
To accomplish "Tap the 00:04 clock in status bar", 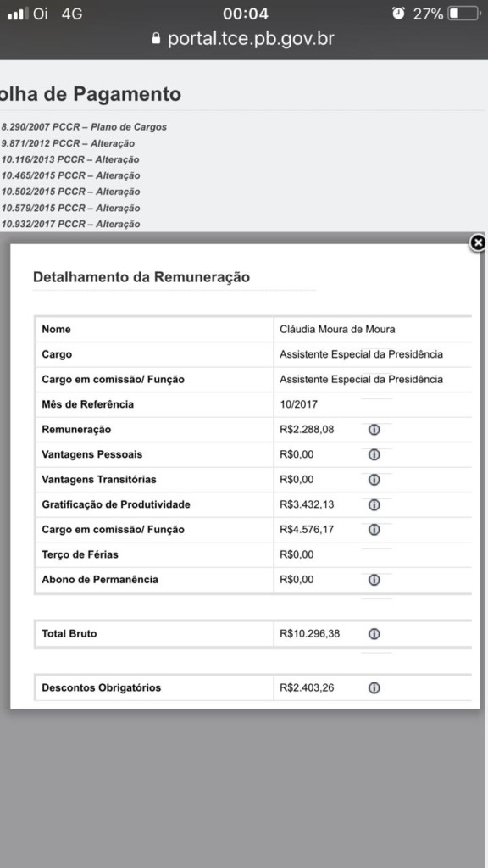I will pyautogui.click(x=245, y=14).
